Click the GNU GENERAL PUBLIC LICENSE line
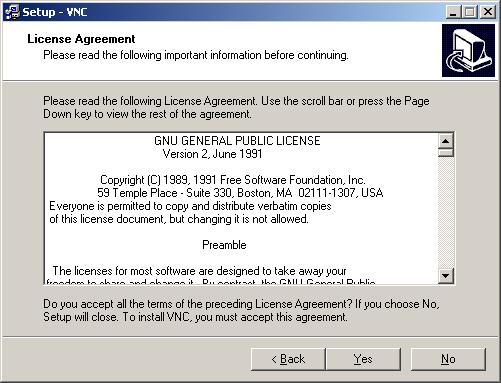The width and height of the screenshot is (501, 383). (x=237, y=141)
